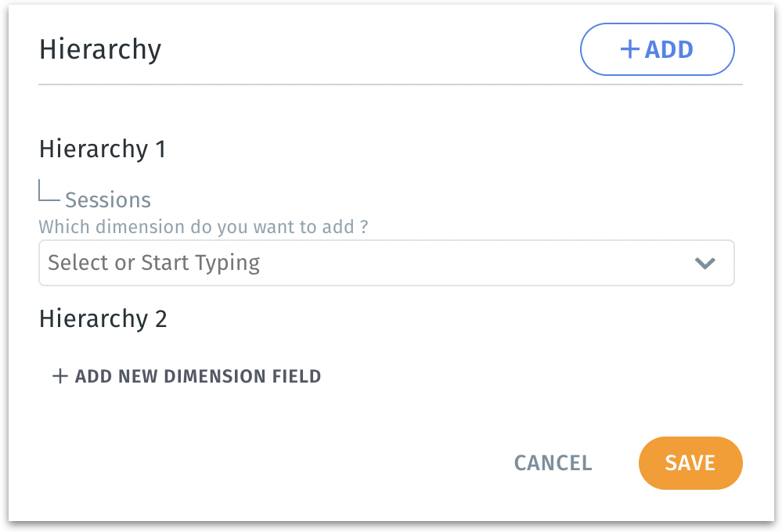782x532 pixels.
Task: Select the Sessions dimension item
Action: tap(108, 199)
